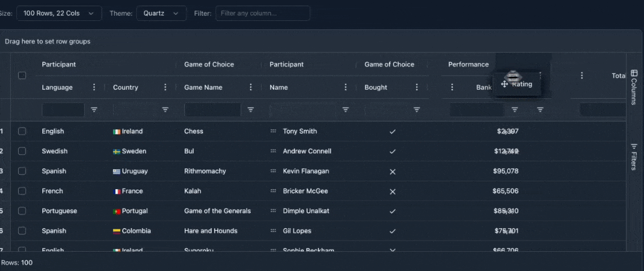This screenshot has height=271, width=644.
Task: Click the Name column filter funnel icon
Action: 345,110
